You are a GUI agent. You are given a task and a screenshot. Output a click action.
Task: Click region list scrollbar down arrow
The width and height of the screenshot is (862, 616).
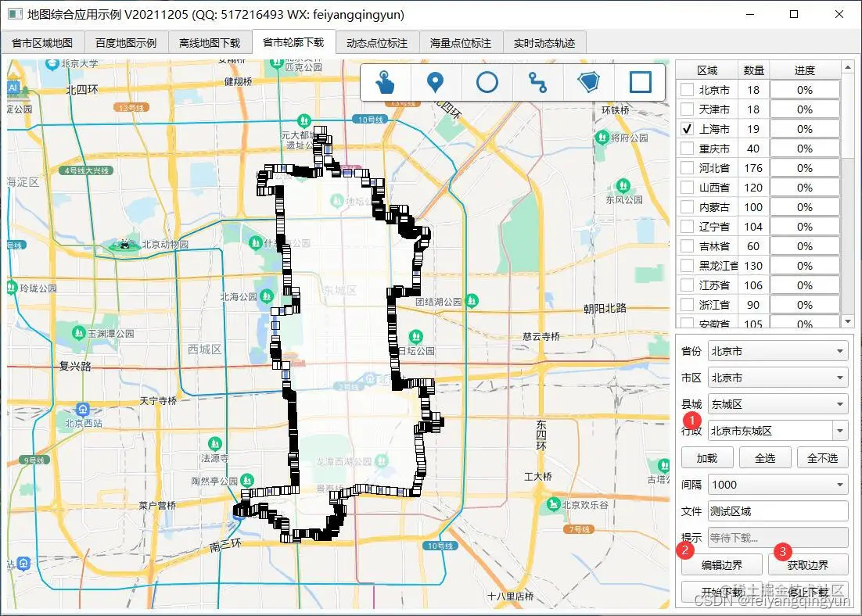pyautogui.click(x=847, y=321)
